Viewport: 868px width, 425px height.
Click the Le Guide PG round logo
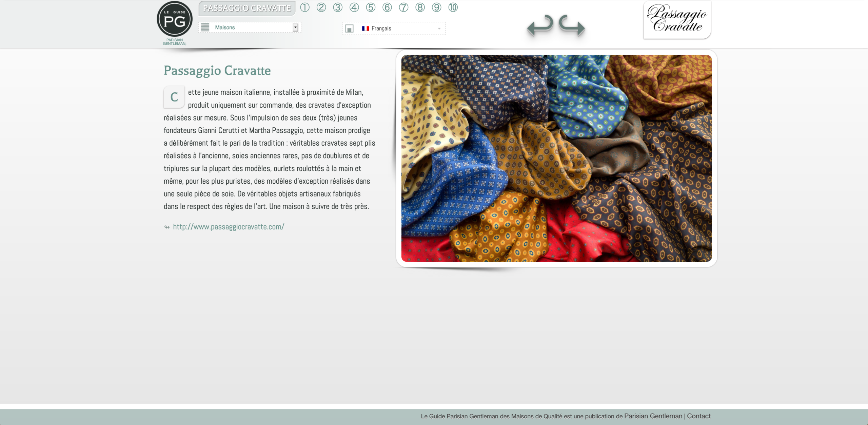(x=175, y=19)
